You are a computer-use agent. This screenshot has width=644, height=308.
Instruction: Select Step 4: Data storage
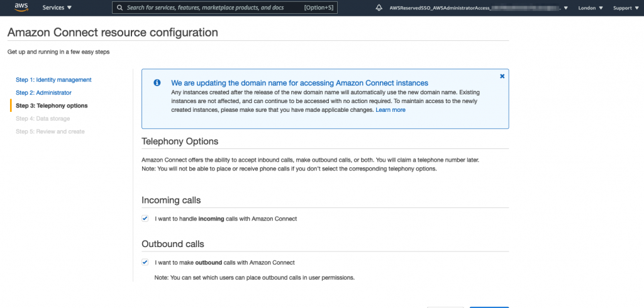coord(43,118)
